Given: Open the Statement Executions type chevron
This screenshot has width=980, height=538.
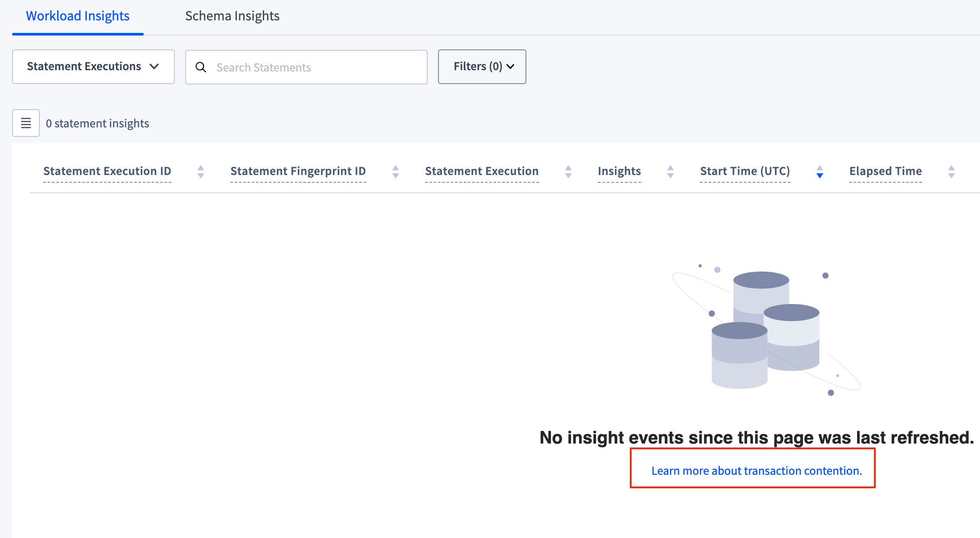Looking at the screenshot, I should click(155, 67).
